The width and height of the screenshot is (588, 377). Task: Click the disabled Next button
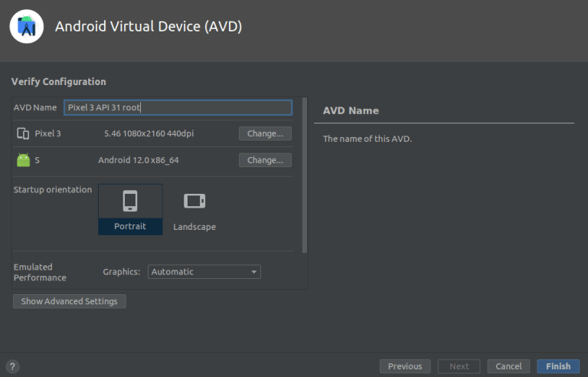tap(459, 366)
